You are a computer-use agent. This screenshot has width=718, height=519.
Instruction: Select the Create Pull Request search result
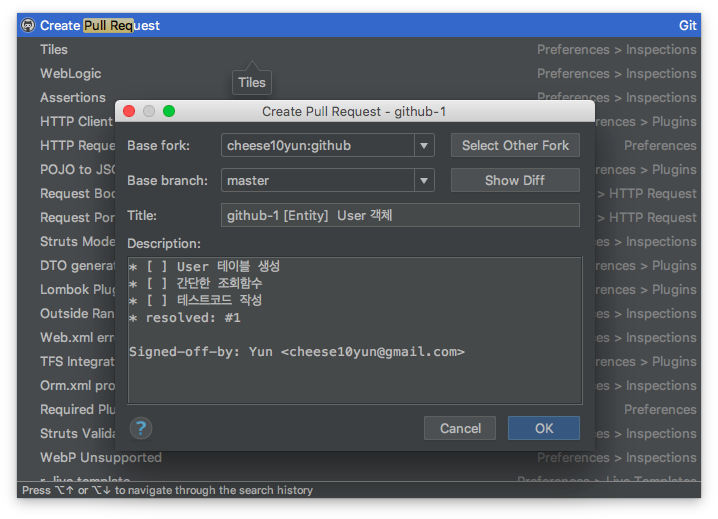pos(359,25)
